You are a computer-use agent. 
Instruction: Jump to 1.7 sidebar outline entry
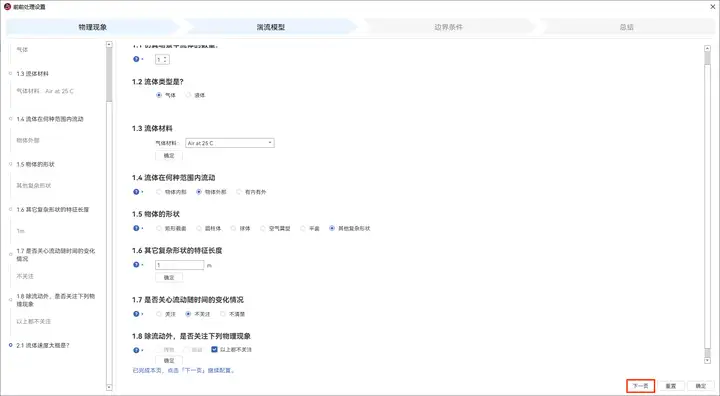[56, 255]
